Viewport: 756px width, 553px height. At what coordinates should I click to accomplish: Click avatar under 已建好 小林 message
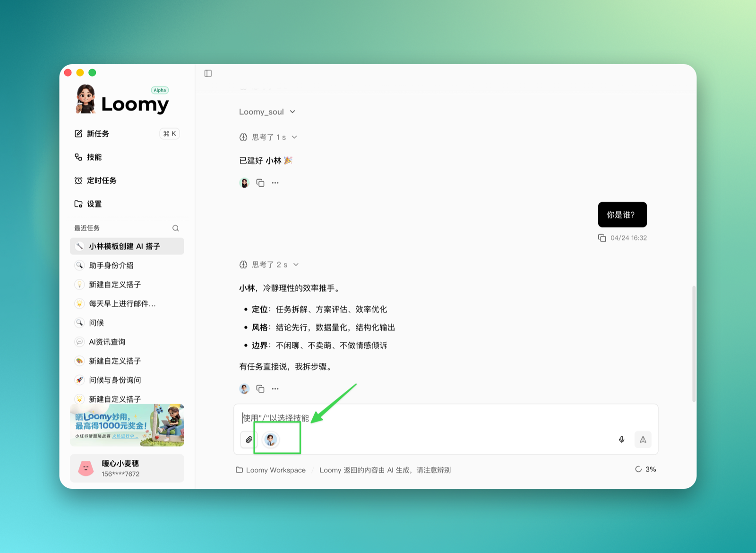244,183
